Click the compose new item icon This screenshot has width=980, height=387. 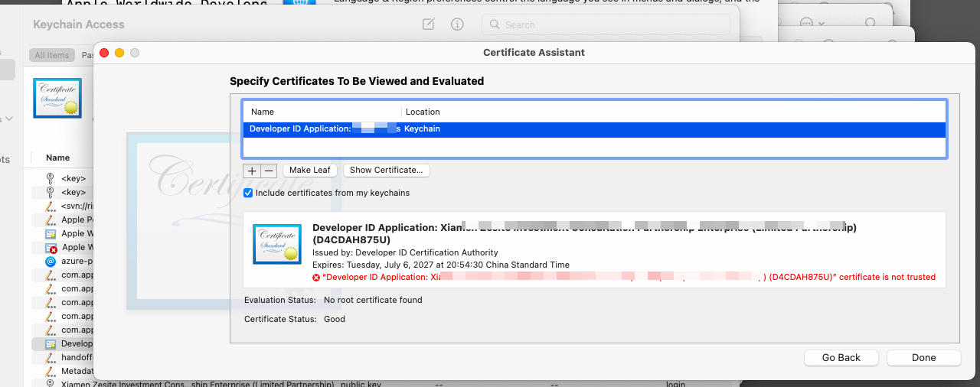[429, 24]
